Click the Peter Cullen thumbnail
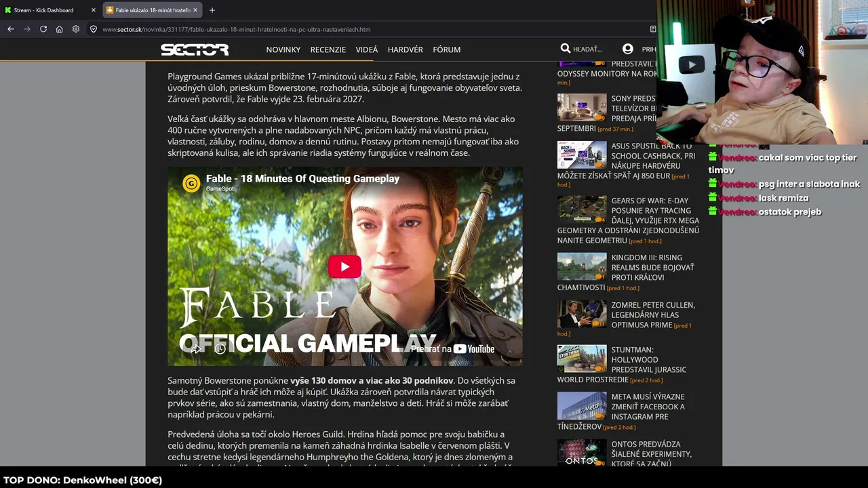The height and width of the screenshot is (488, 868). click(x=582, y=314)
